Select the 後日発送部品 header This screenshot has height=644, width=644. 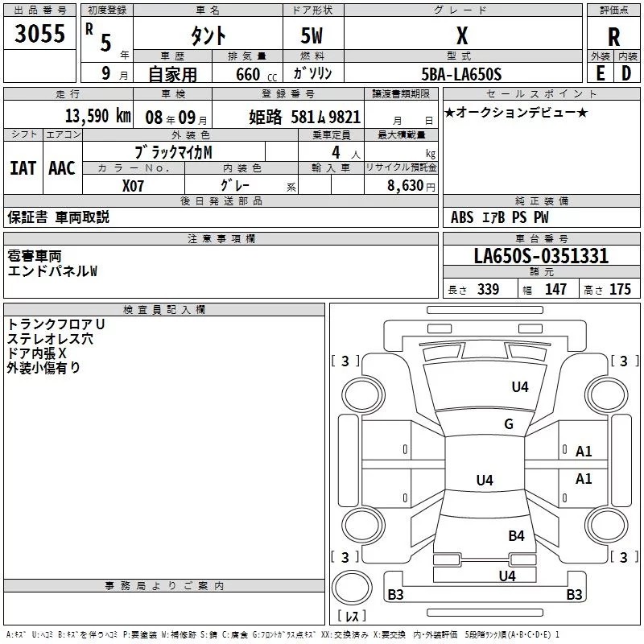[x=221, y=200]
